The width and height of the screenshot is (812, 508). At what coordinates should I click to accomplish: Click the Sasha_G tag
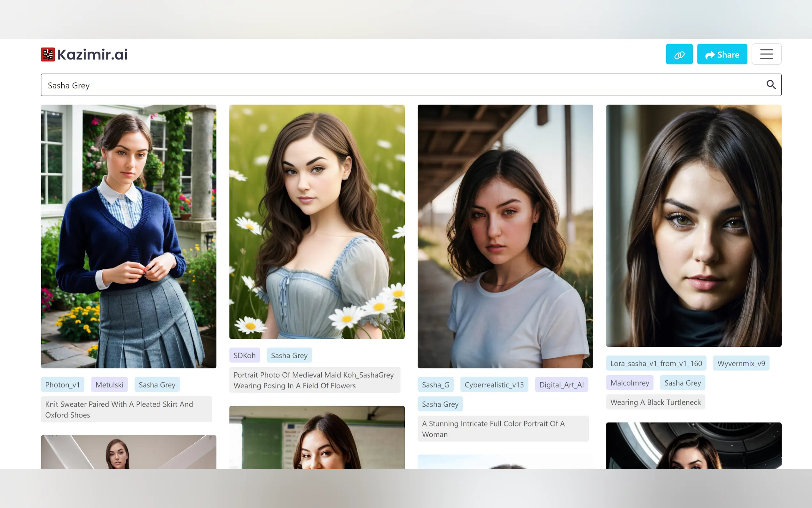pyautogui.click(x=435, y=385)
